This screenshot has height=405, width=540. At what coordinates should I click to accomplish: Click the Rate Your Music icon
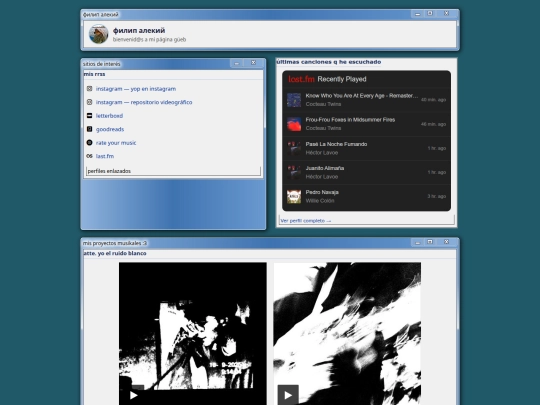(90, 143)
